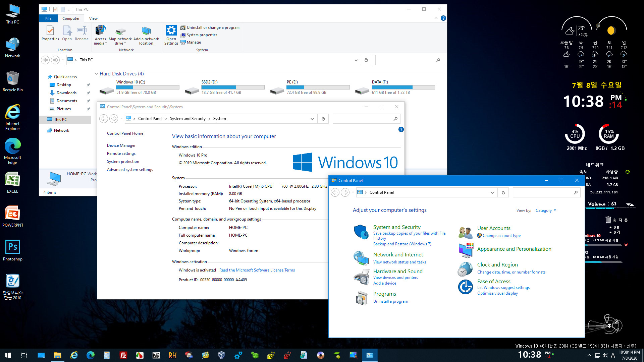Click Hardware and Sound icon

[x=361, y=277]
